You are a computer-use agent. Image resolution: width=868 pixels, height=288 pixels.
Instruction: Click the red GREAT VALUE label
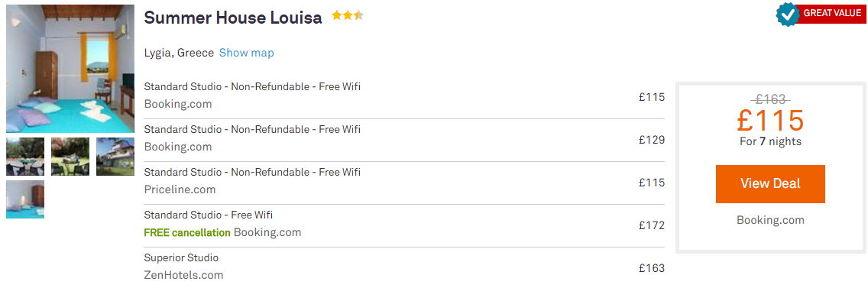click(x=832, y=13)
